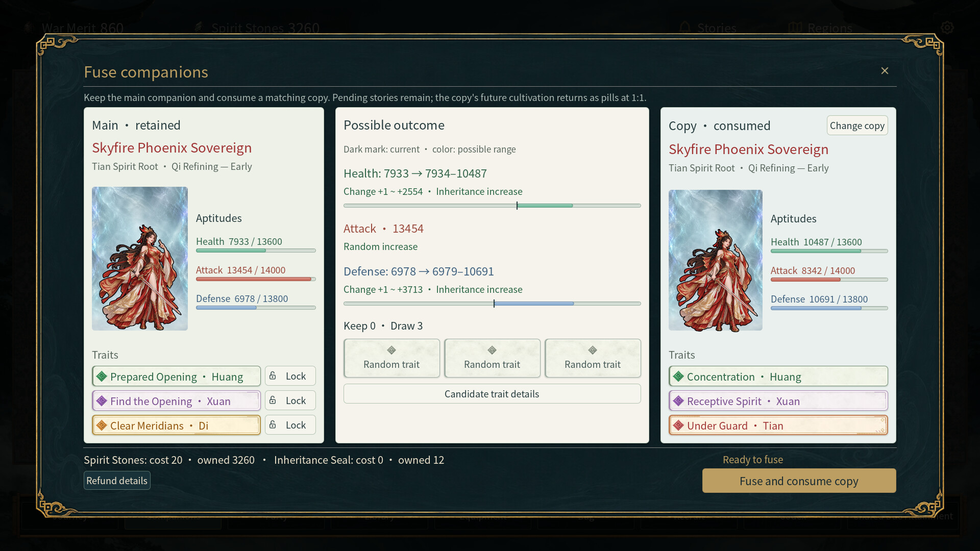Click the main companion portrait
980x551 pixels.
[x=140, y=259]
